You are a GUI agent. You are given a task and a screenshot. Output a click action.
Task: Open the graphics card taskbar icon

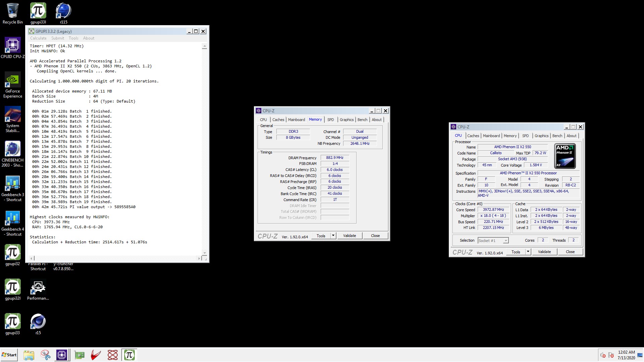pyautogui.click(x=79, y=355)
